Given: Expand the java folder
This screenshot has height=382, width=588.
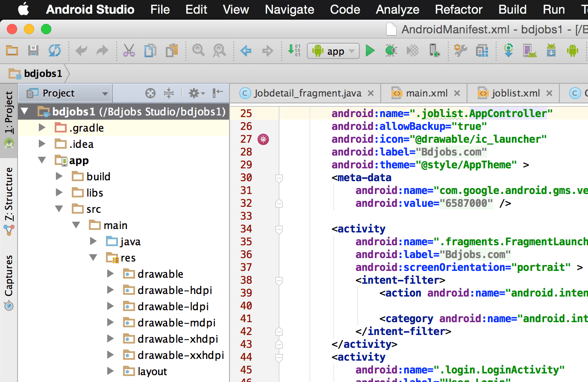Looking at the screenshot, I should coord(93,241).
